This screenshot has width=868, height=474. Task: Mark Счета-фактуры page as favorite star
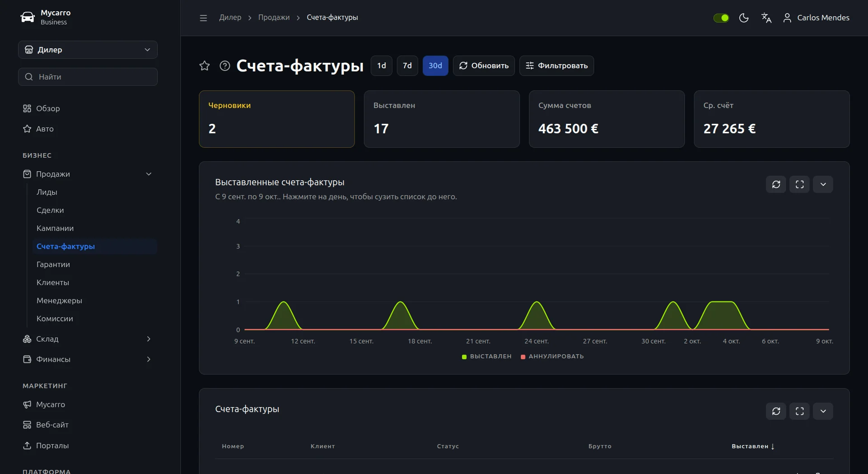(205, 66)
